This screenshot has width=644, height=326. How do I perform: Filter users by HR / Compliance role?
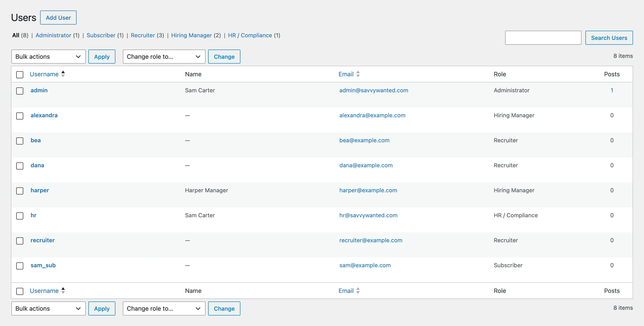tap(250, 35)
